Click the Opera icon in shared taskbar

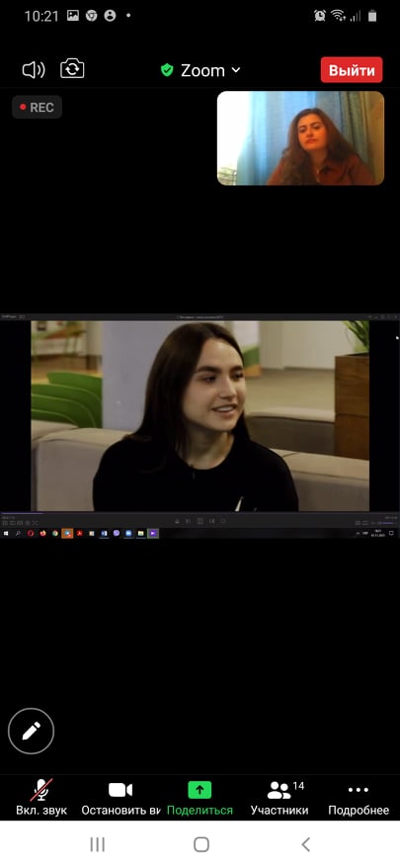(31, 533)
